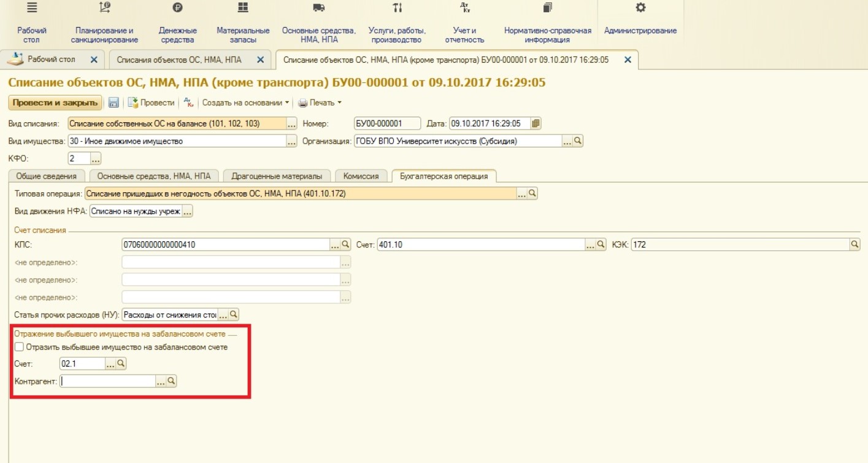Open the calendar picker for the Дата field

[x=536, y=123]
